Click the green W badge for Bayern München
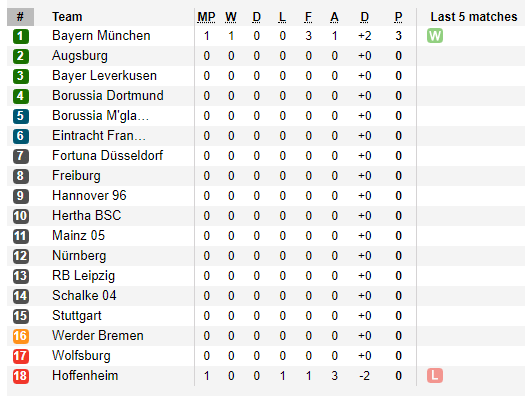Screen dimensions: 525x396 [435, 36]
